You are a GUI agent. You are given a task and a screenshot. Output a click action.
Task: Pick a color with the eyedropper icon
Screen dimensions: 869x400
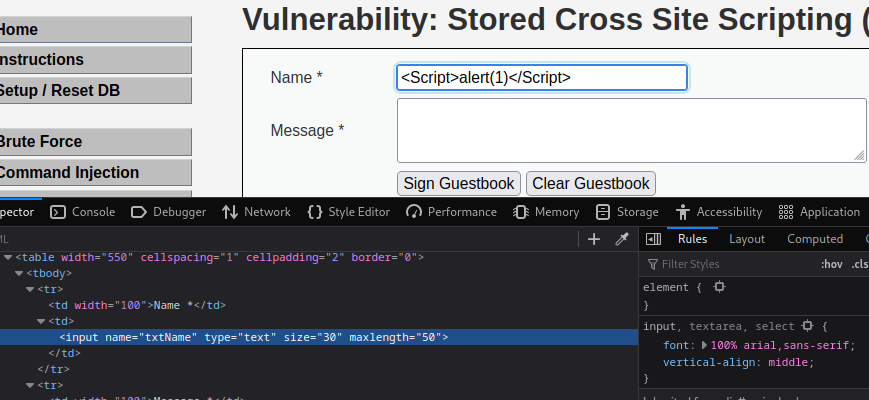pos(621,239)
